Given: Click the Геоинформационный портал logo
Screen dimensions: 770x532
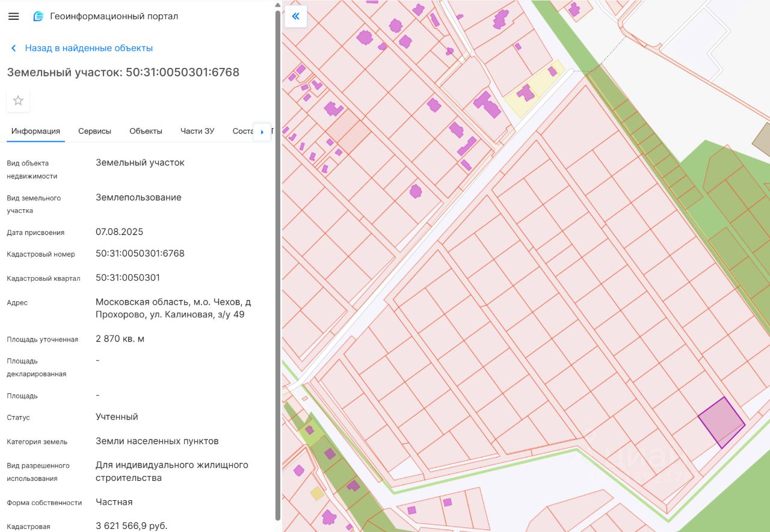Looking at the screenshot, I should tap(38, 16).
